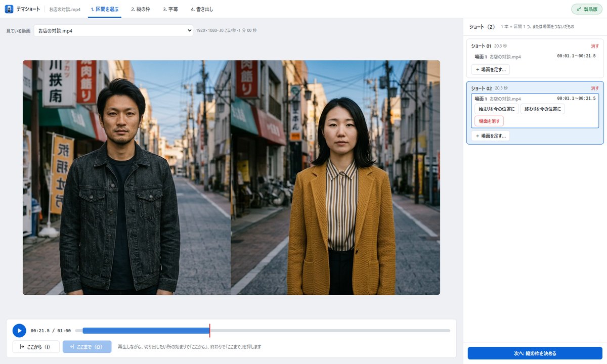Image resolution: width=607 pixels, height=364 pixels.
Task: Select the ショート 01 card title
Action: (x=481, y=46)
